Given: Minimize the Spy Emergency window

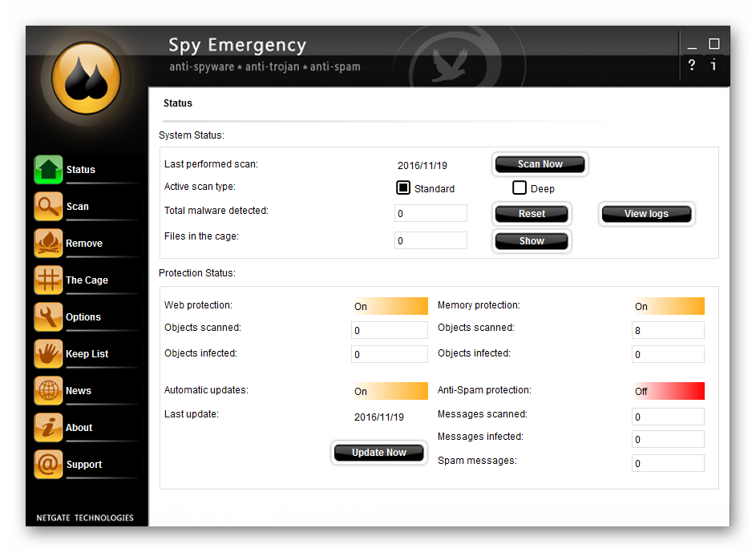Looking at the screenshot, I should pos(692,46).
